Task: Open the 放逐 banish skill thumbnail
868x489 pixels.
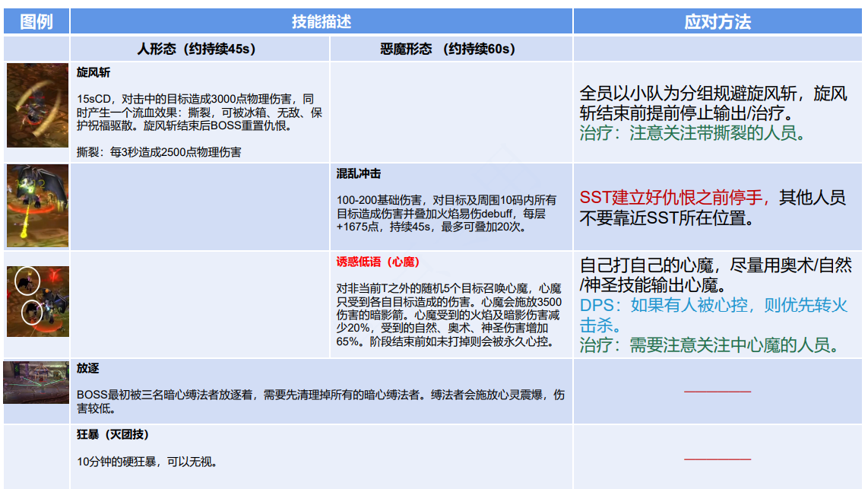Action: click(x=36, y=383)
